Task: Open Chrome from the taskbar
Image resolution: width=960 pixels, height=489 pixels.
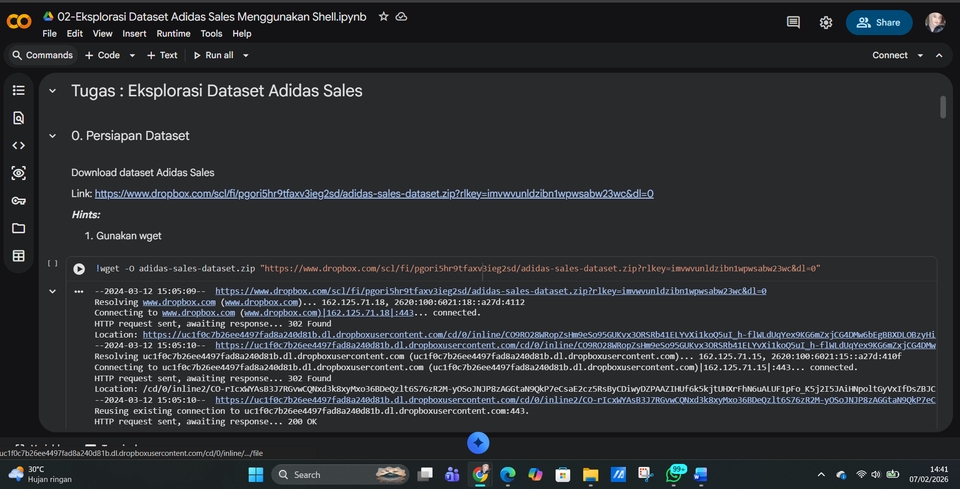Action: tap(480, 474)
